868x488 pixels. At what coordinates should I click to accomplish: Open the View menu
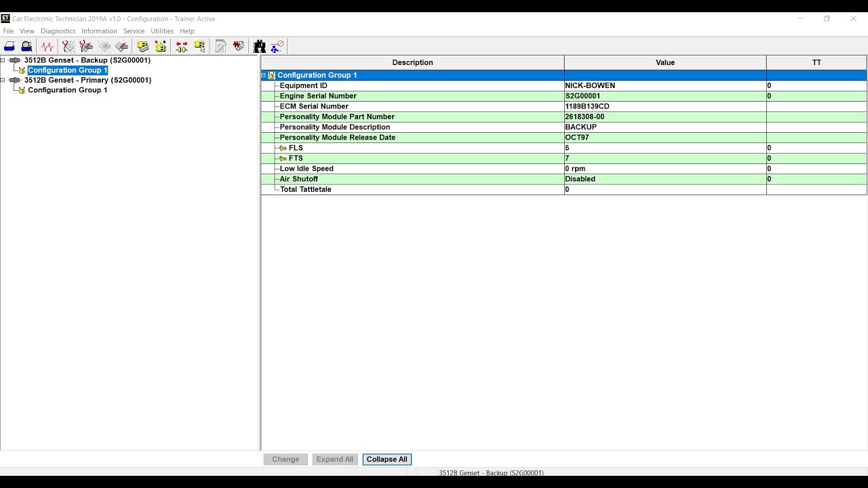point(27,31)
